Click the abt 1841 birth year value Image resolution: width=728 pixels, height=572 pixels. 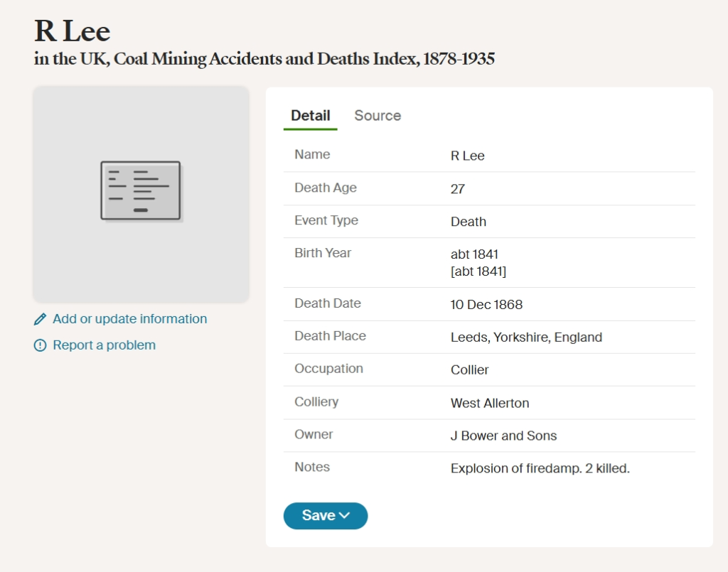pyautogui.click(x=474, y=254)
